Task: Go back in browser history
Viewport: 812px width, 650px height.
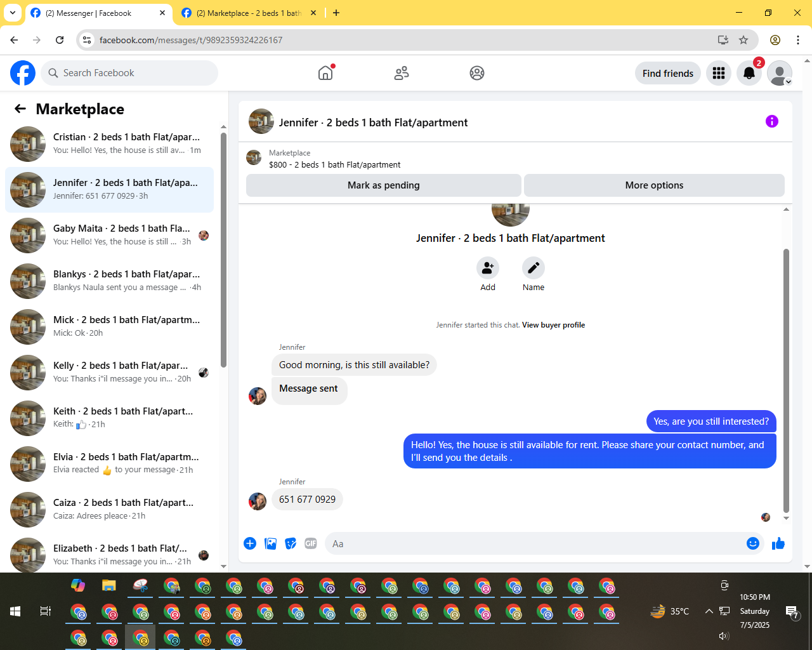Action: pos(14,40)
